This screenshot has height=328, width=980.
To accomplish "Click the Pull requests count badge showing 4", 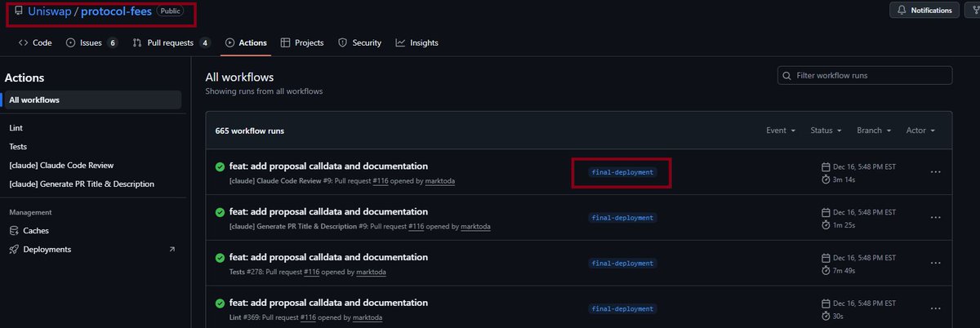I will [x=205, y=42].
